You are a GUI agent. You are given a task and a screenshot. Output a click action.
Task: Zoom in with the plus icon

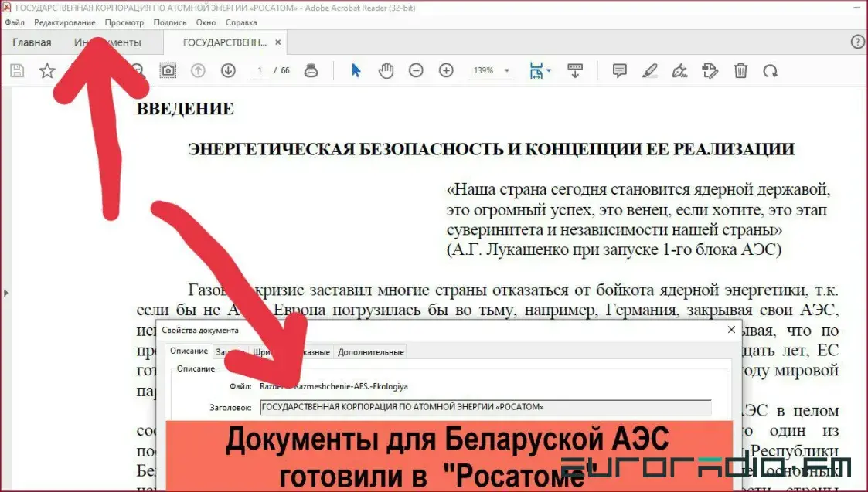446,71
